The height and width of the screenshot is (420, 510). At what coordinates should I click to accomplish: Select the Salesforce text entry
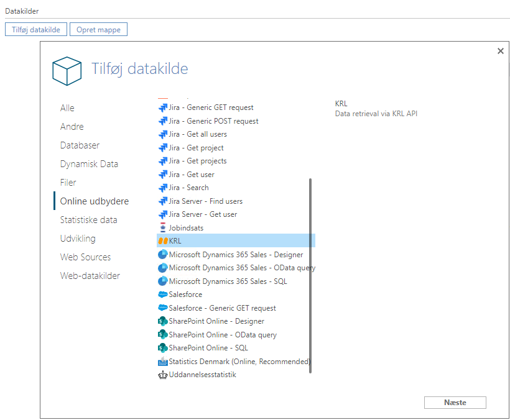tap(185, 294)
